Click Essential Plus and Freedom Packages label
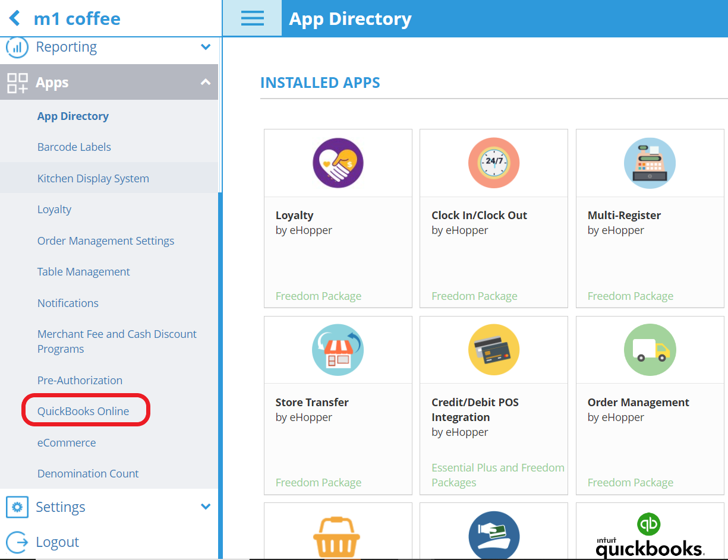Screen dimensions: 728x560 498,475
